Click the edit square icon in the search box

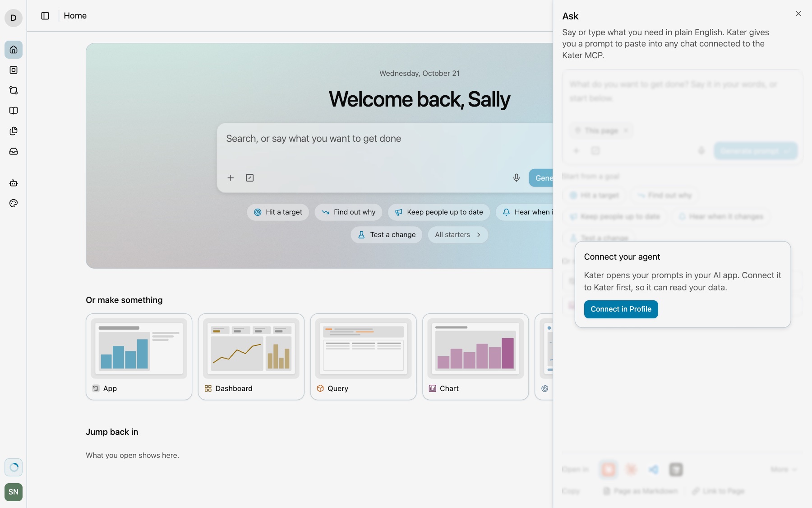250,178
